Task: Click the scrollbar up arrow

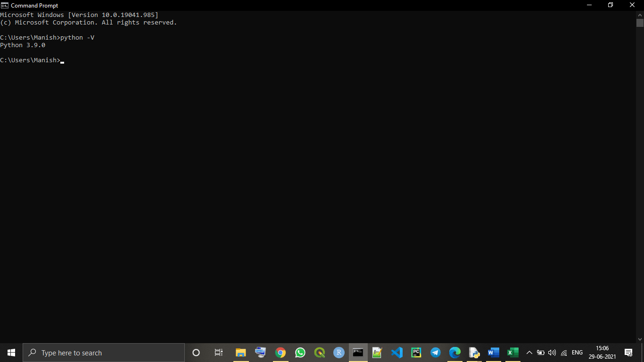Action: coord(640,15)
